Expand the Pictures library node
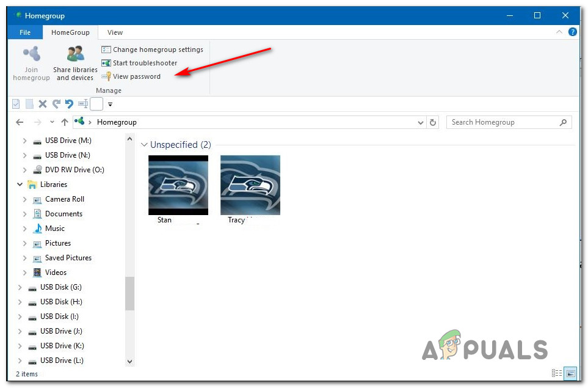This screenshot has height=388, width=588. pyautogui.click(x=25, y=244)
